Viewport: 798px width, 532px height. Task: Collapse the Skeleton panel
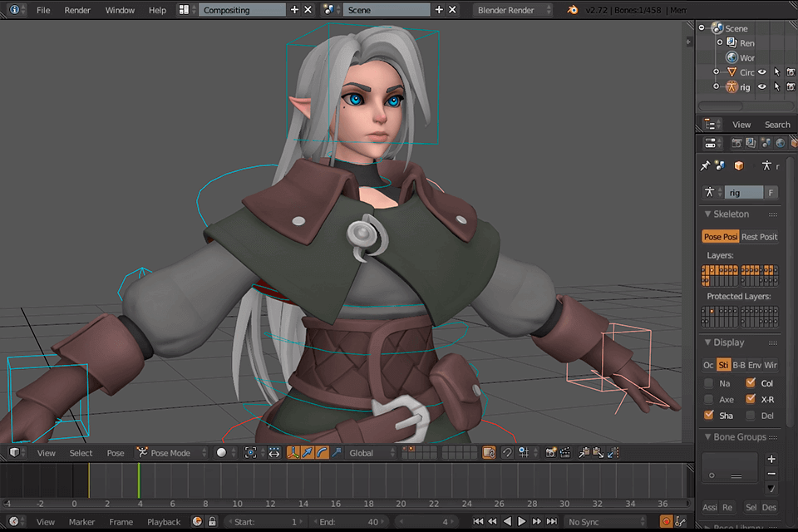click(708, 214)
